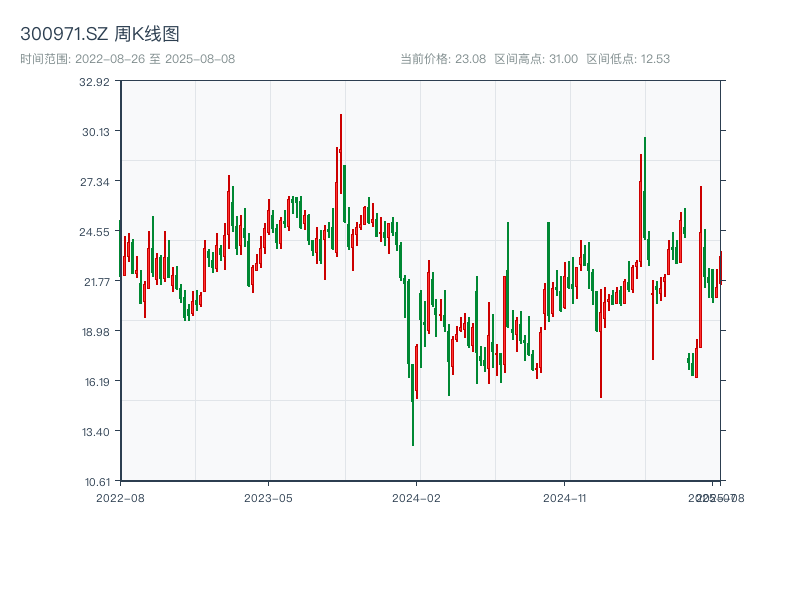Click the 2024-11 x-axis date marker
The height and width of the screenshot is (600, 800).
[x=565, y=498]
